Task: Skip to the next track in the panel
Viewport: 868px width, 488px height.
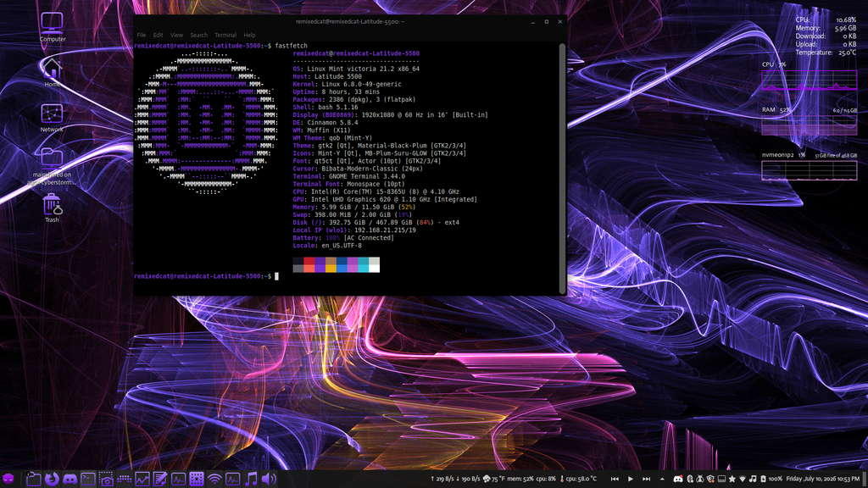Action: coord(646,479)
